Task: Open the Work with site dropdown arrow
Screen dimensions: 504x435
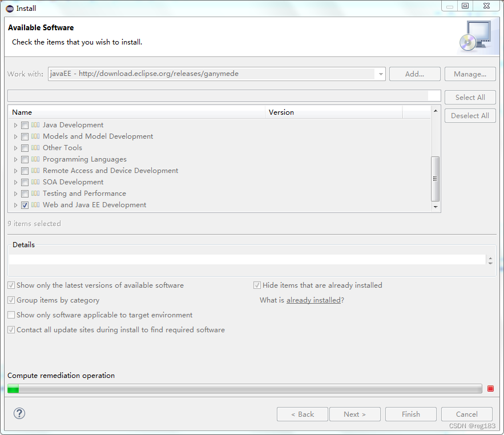Action: click(381, 74)
